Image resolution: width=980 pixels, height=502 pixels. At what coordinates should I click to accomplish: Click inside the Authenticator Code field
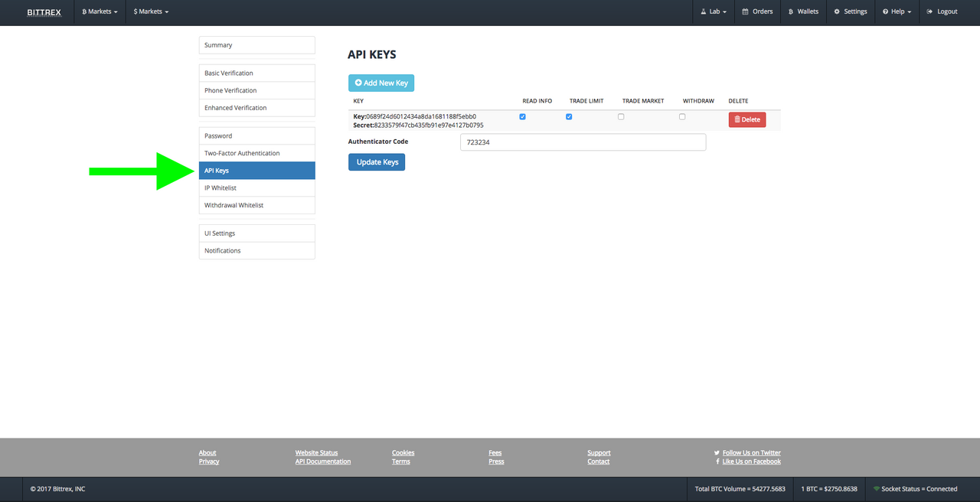582,142
